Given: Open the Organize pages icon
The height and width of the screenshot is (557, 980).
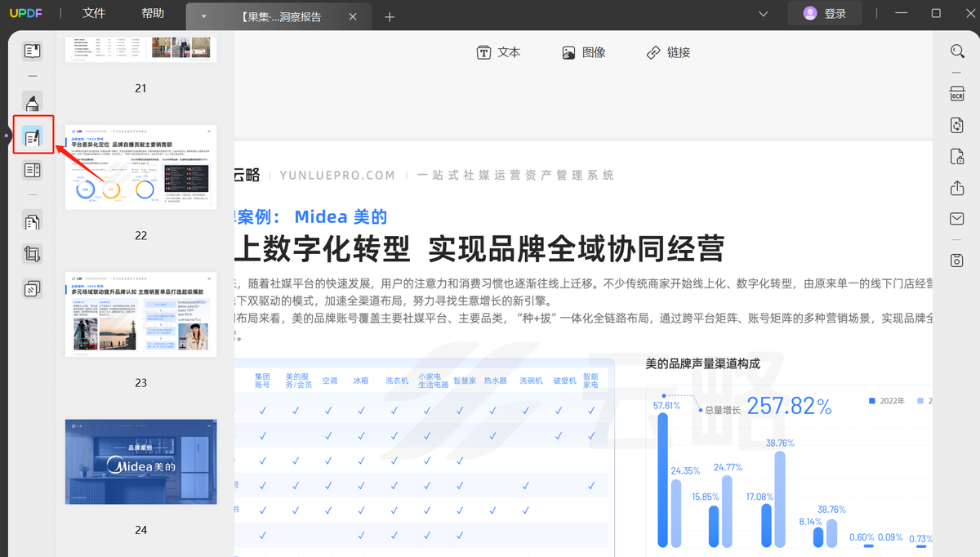Looking at the screenshot, I should [x=32, y=221].
